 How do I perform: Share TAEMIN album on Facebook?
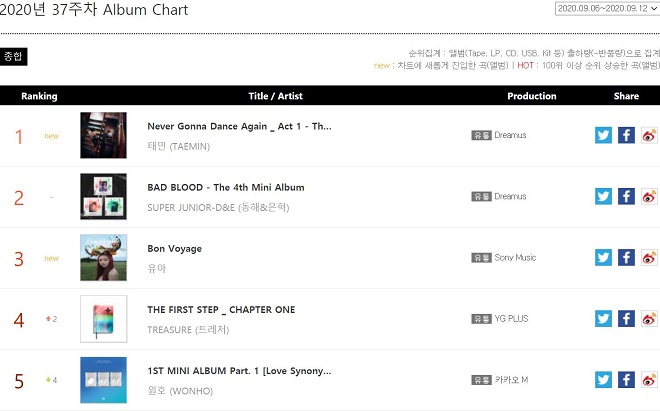[626, 135]
